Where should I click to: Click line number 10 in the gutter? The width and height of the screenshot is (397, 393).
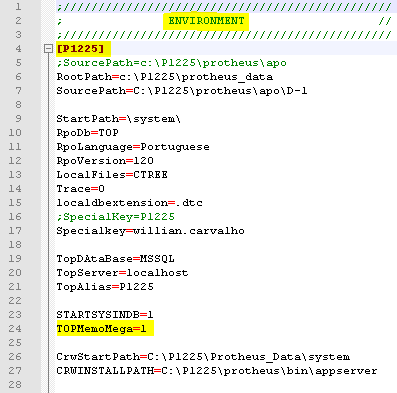click(x=15, y=133)
